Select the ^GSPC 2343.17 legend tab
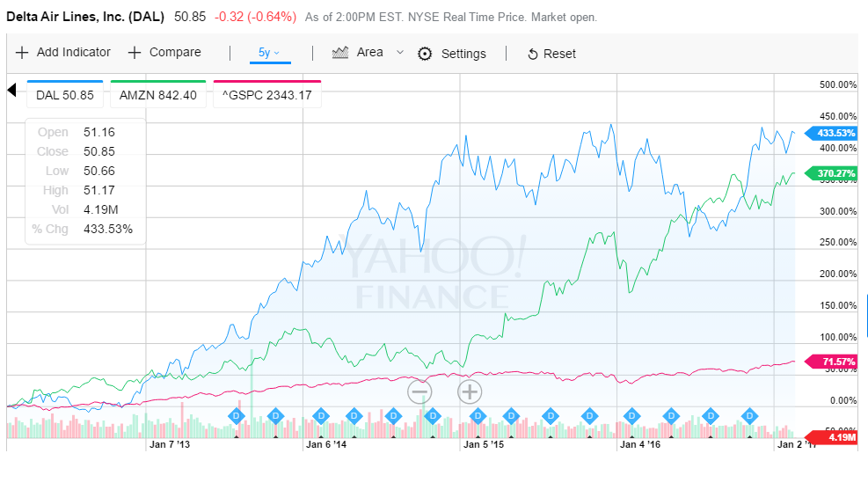 point(266,94)
